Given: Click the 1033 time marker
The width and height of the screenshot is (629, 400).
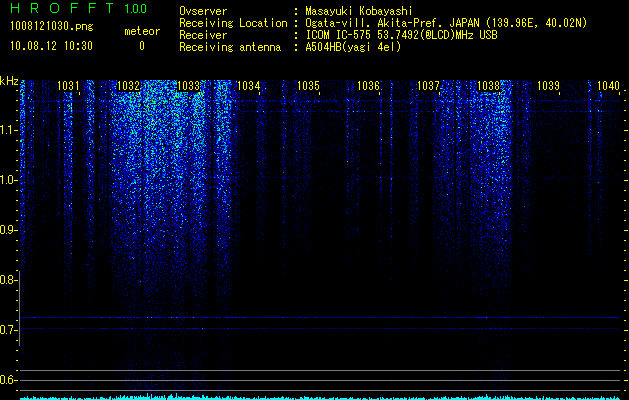Looking at the screenshot, I should pyautogui.click(x=188, y=85).
